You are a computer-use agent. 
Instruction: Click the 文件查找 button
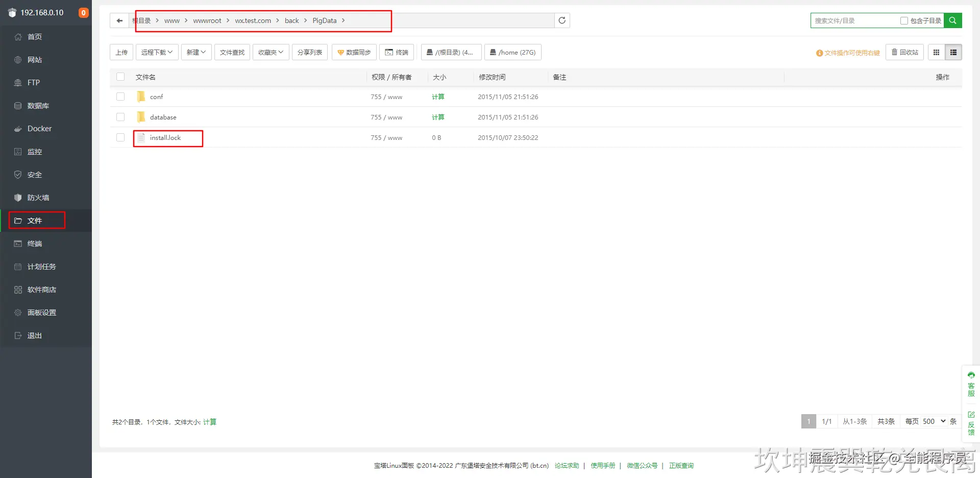pos(232,52)
